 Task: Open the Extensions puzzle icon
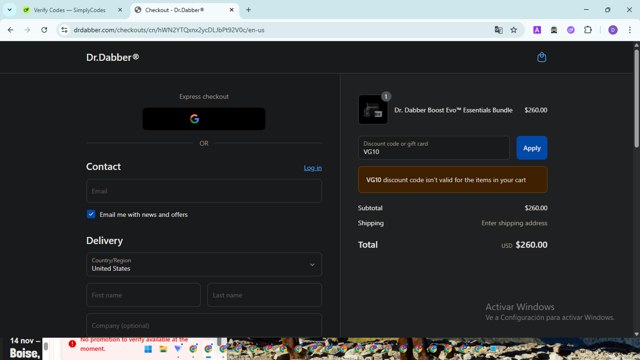(x=588, y=30)
